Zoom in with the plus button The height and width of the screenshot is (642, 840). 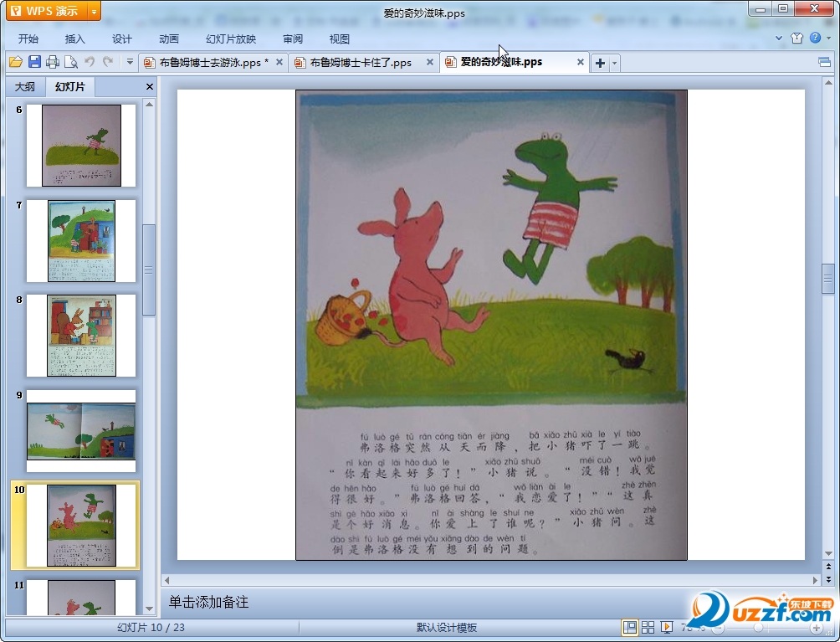(816, 628)
